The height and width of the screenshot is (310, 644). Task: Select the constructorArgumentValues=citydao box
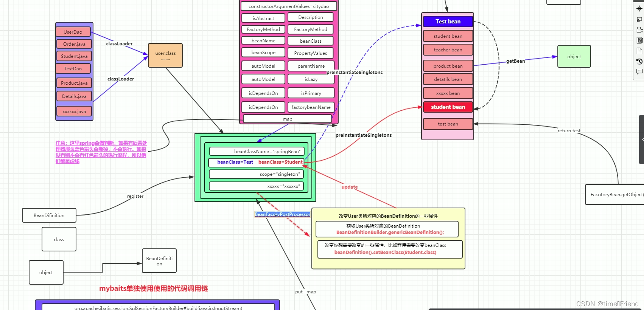[x=289, y=6]
